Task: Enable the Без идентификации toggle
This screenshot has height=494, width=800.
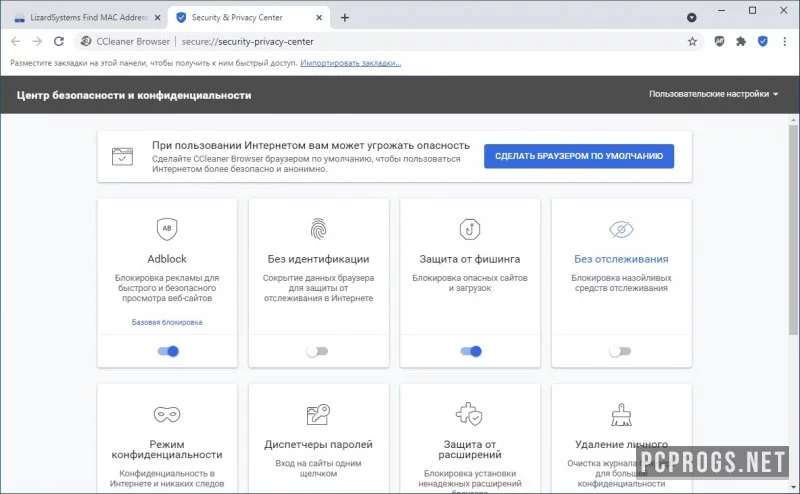Action: click(317, 351)
